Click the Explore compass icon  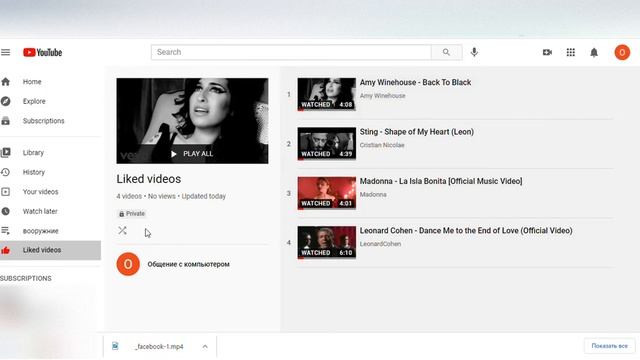tap(6, 101)
